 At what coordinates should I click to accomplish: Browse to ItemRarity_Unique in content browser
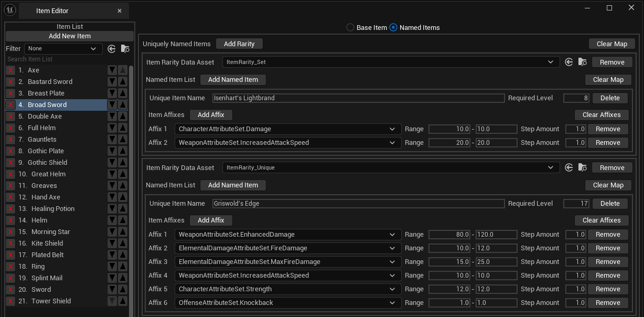tap(583, 168)
